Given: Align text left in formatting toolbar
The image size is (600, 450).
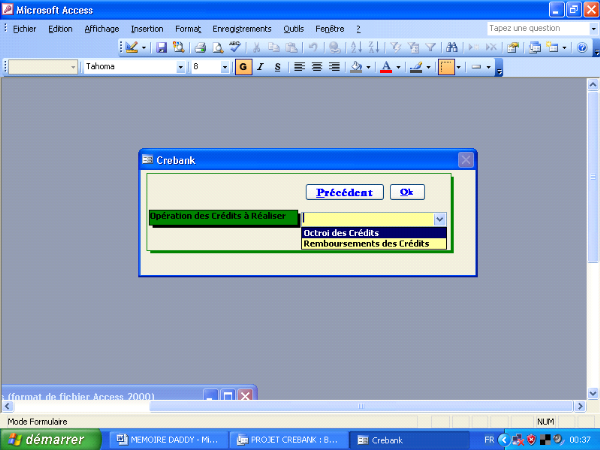Looking at the screenshot, I should [299, 67].
